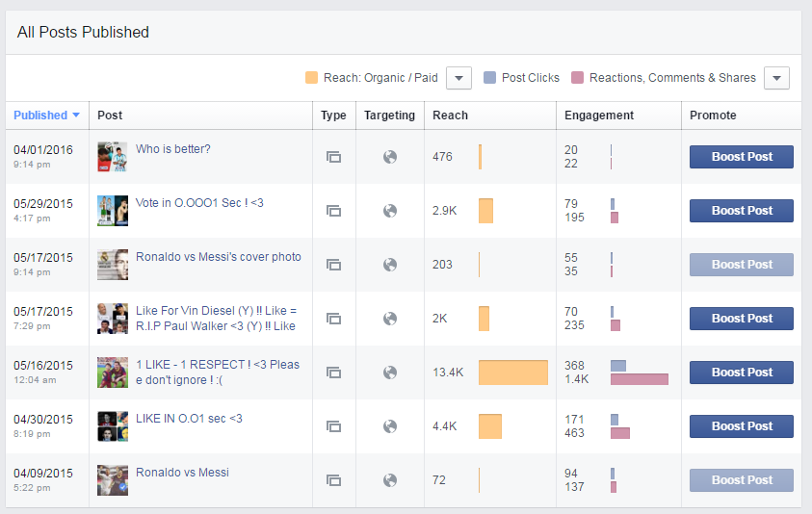Viewport: 812px width, 514px height.
Task: Open the '1 LIKE - 1 RESPECT' post link
Action: tap(218, 373)
